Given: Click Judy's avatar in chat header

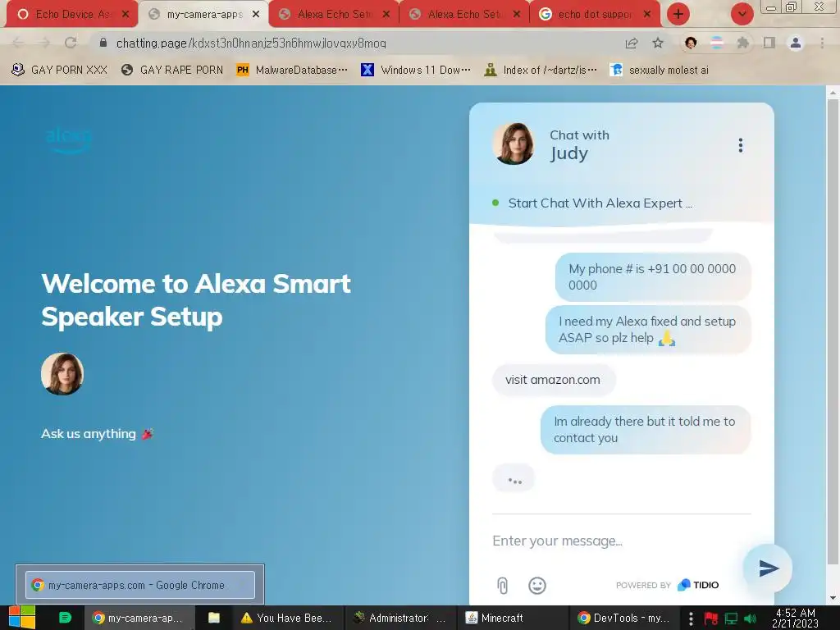Looking at the screenshot, I should [514, 144].
